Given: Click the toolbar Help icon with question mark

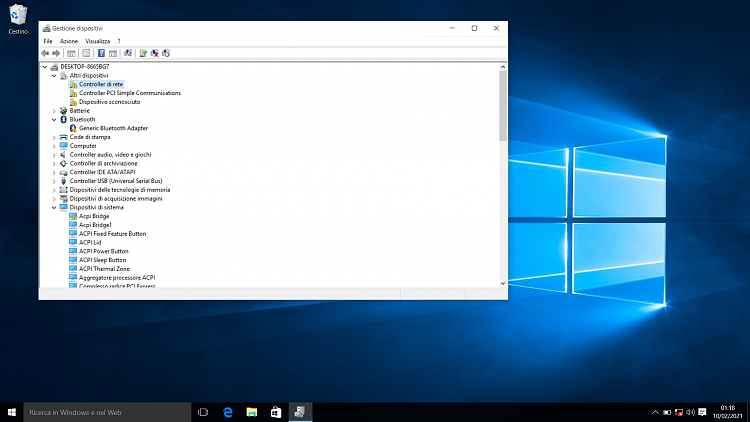Looking at the screenshot, I should point(101,53).
